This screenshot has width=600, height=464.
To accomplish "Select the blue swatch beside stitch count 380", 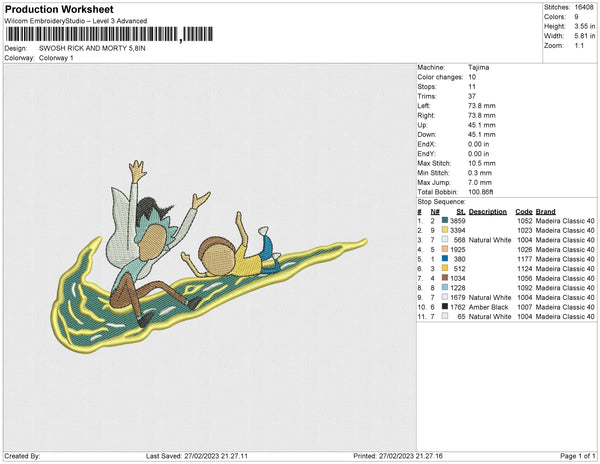I will click(445, 259).
